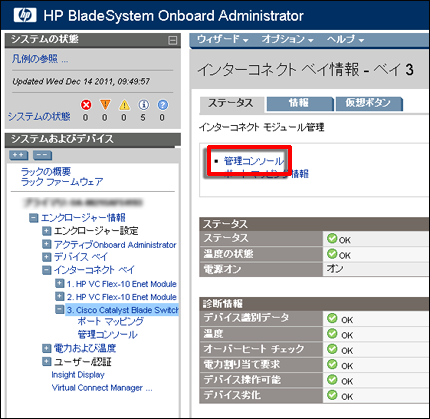Click the yellow caution triangle status icon
The height and width of the screenshot is (419, 430).
pyautogui.click(x=124, y=105)
